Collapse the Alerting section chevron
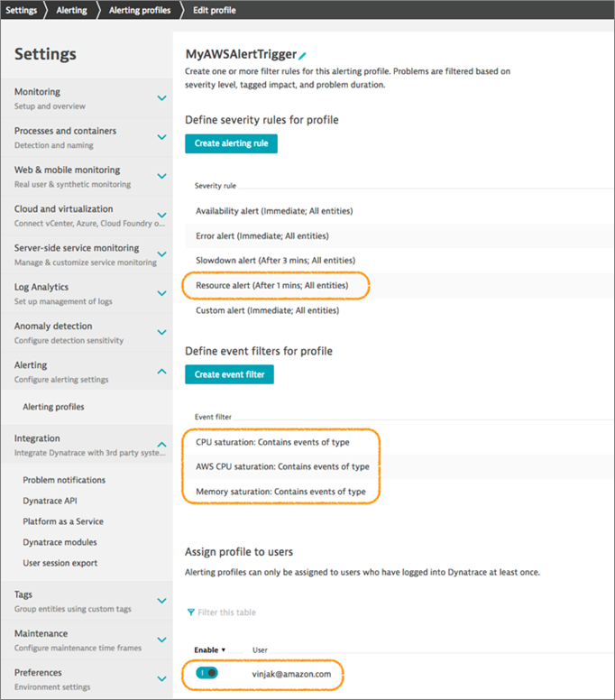This screenshot has width=615, height=700. tap(162, 371)
